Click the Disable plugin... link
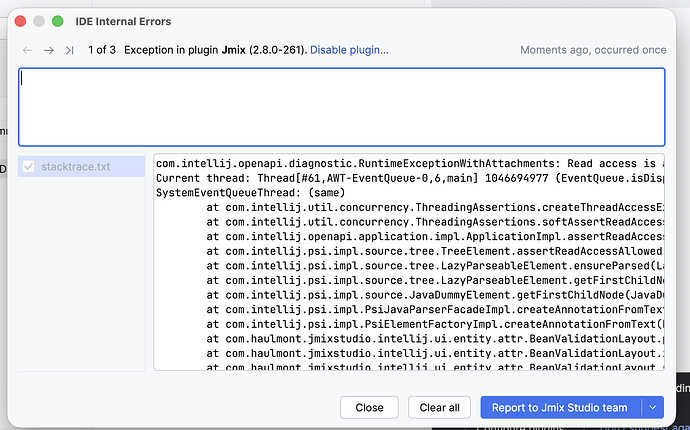Screen dimensions: 690x430 [x=349, y=50]
